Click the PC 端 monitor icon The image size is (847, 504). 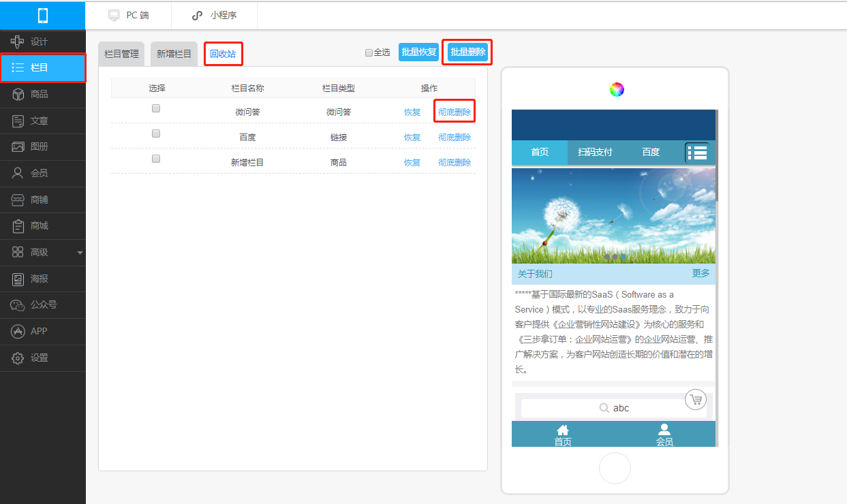click(x=114, y=15)
